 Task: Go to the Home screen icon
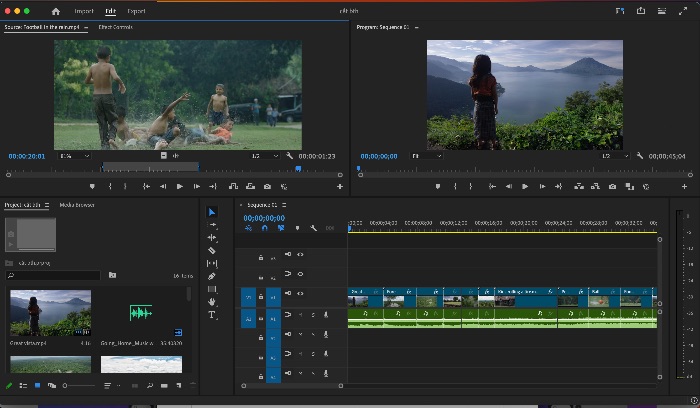tap(56, 11)
